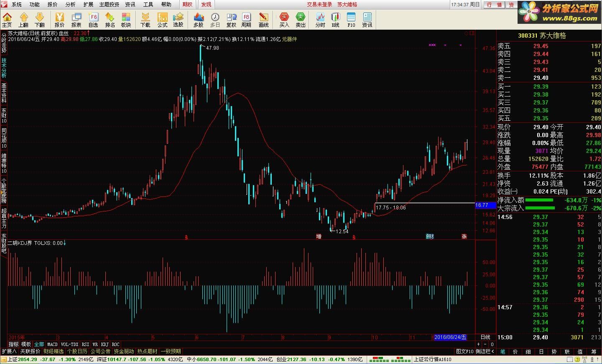The width and height of the screenshot is (602, 364).
Task: Click the green 卖出 sell icon
Action: 301,20
